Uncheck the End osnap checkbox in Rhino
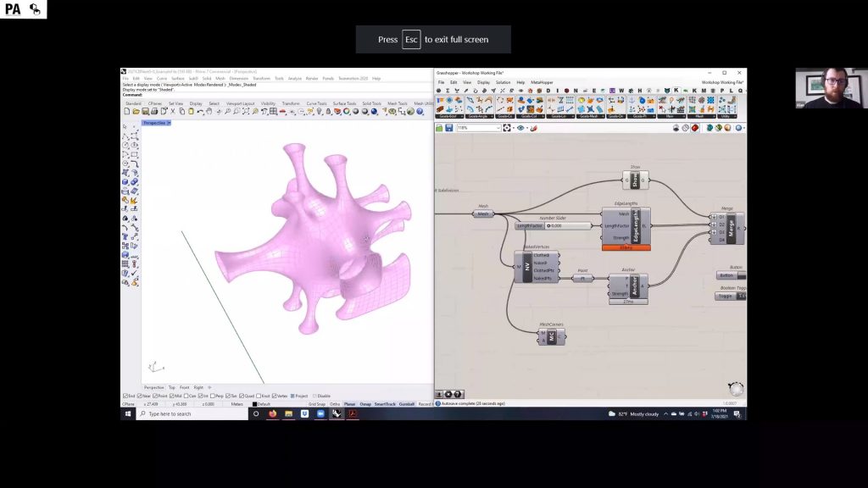Viewport: 868px width, 488px height. (x=126, y=395)
